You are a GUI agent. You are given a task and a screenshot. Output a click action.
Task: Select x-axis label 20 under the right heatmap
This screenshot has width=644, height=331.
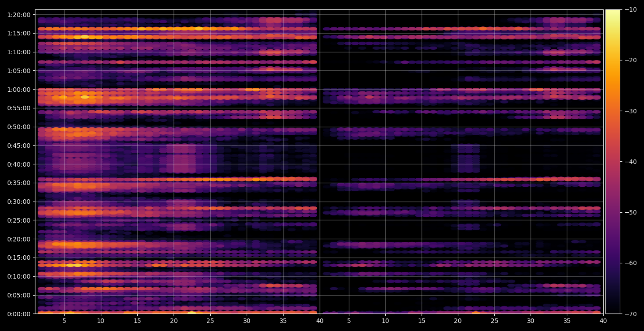tap(458, 321)
